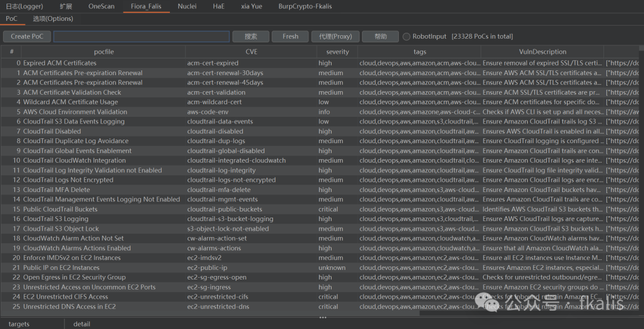Screen dimensions: 644x329
Task: Sort by the VulnDescription column header
Action: pyautogui.click(x=543, y=52)
